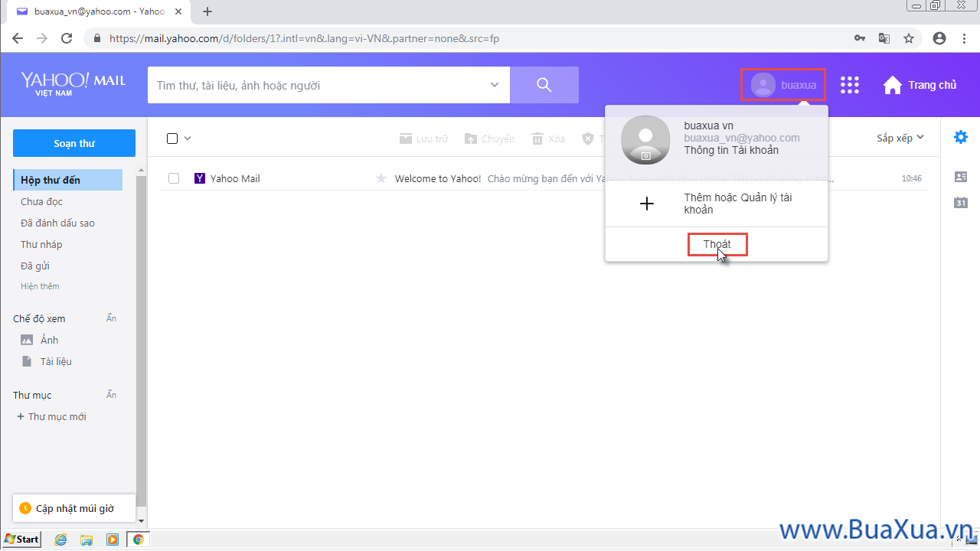Open Internet Explorer from the taskbar
Screen dimensions: 980x551
click(61, 540)
